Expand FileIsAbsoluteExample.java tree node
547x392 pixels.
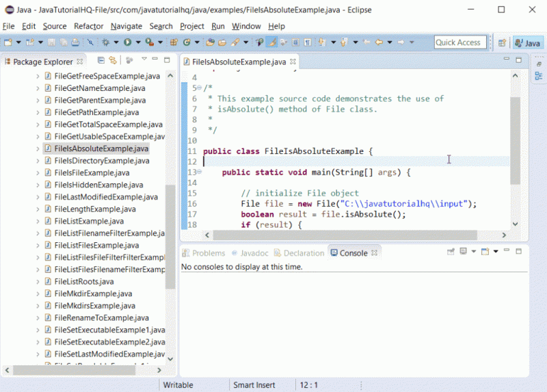click(x=38, y=148)
